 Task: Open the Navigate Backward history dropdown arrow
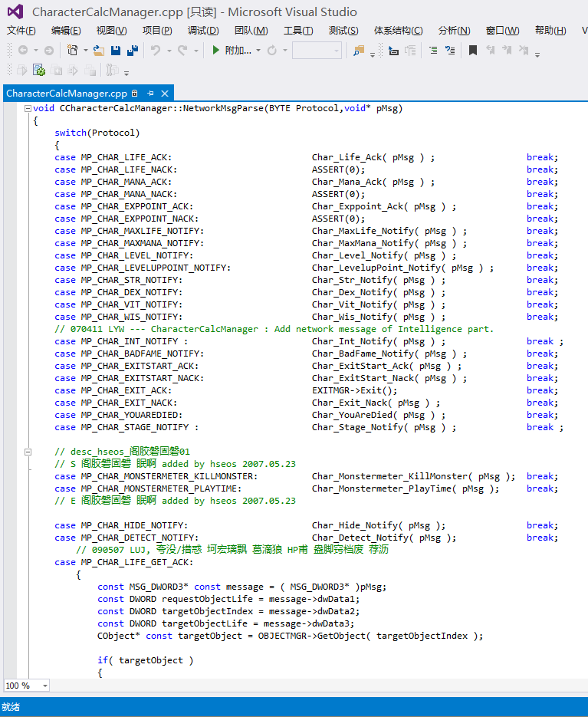point(36,51)
